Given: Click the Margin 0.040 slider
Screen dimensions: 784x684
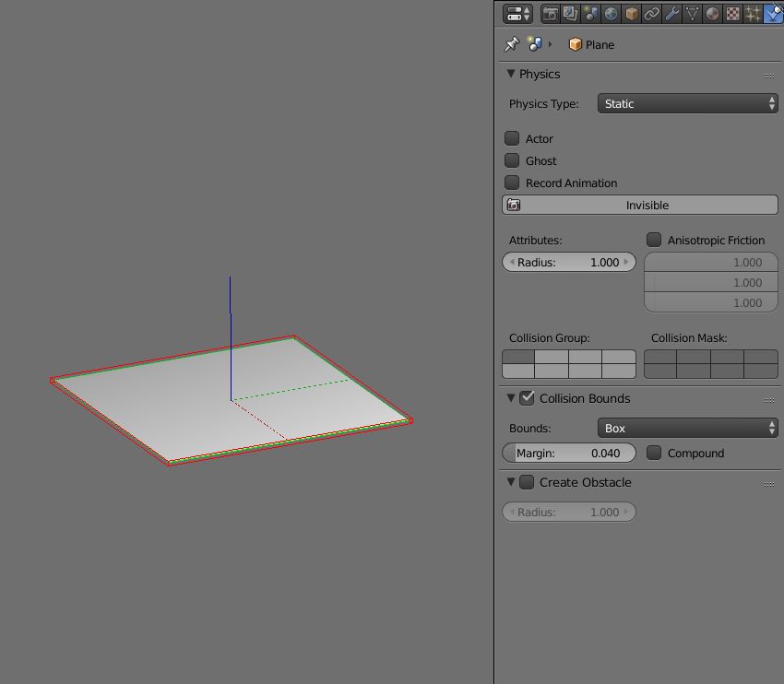Looking at the screenshot, I should tap(569, 454).
